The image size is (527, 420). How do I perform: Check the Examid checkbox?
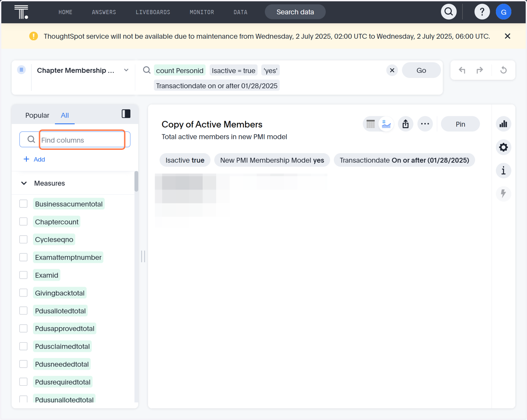click(24, 275)
